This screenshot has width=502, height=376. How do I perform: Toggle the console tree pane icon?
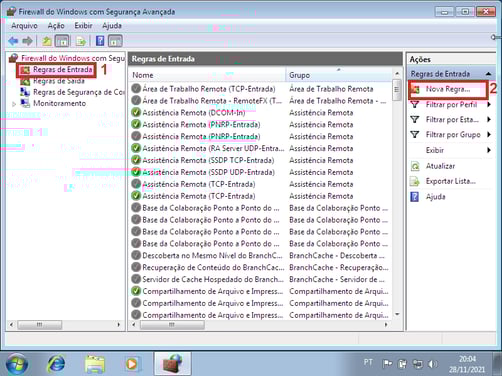pos(62,41)
